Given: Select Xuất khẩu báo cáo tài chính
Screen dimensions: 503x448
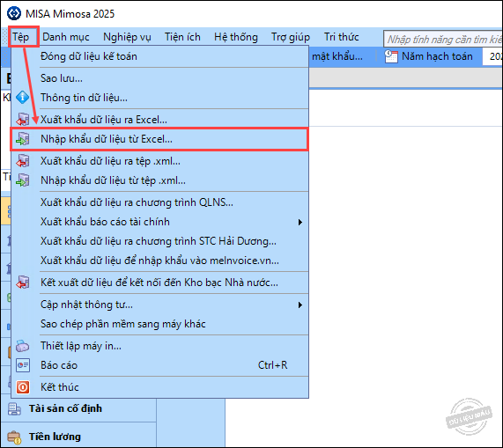Looking at the screenshot, I should (x=159, y=222).
